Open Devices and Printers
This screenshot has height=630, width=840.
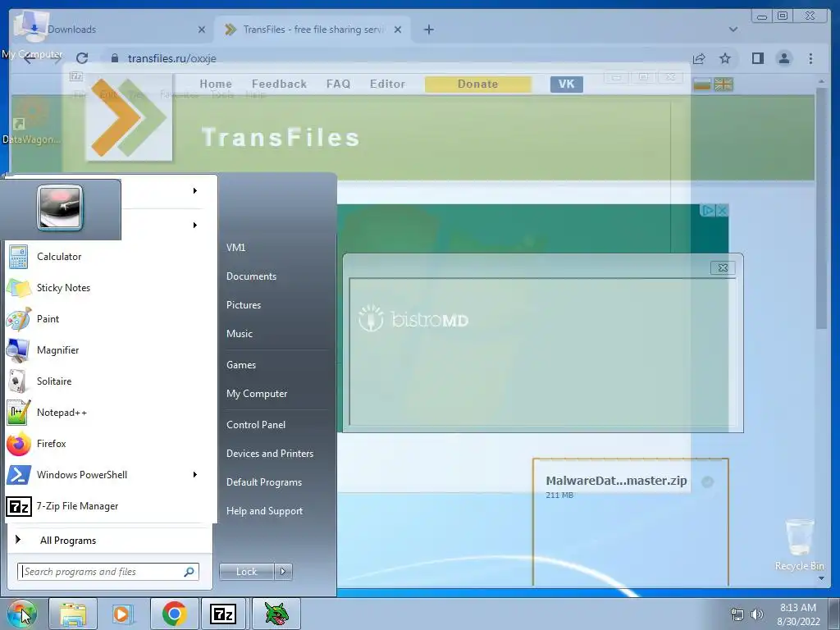(269, 454)
